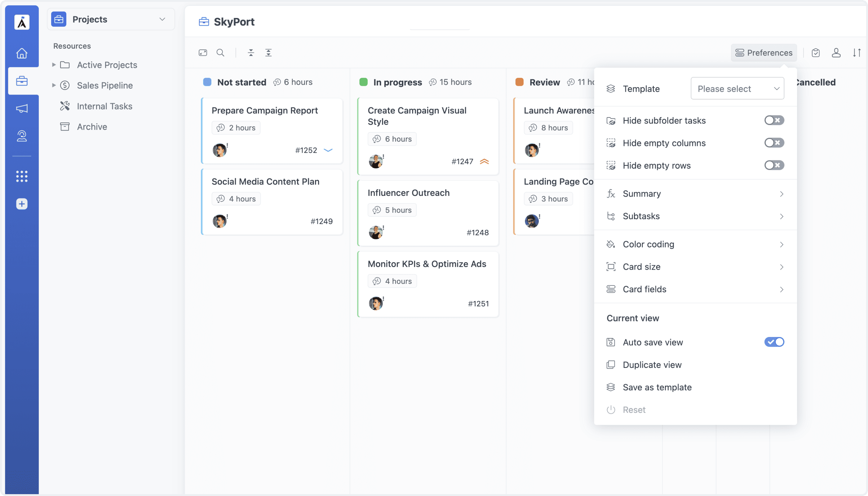Image resolution: width=868 pixels, height=496 pixels.
Task: Click the support agent icon in sidebar
Action: coord(22,136)
